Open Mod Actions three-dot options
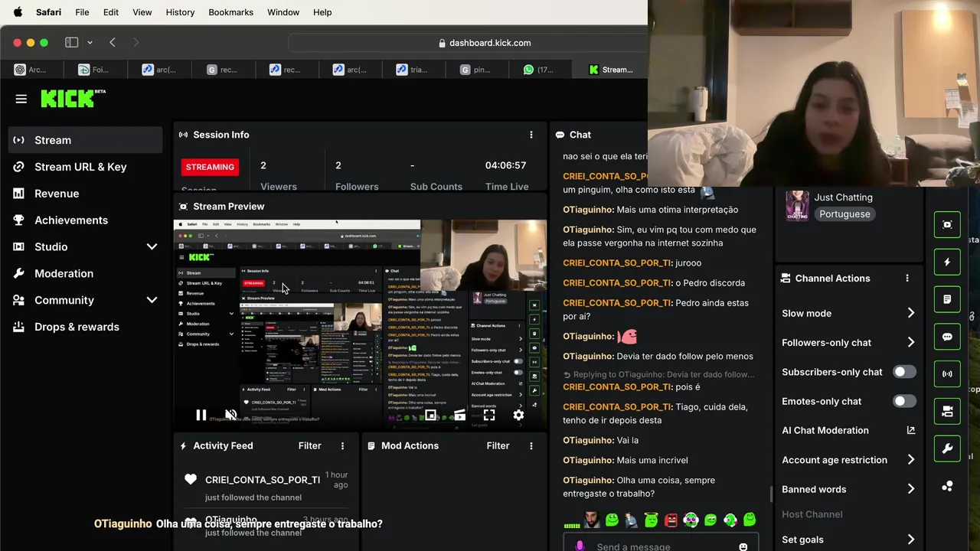This screenshot has width=980, height=551. [x=531, y=445]
